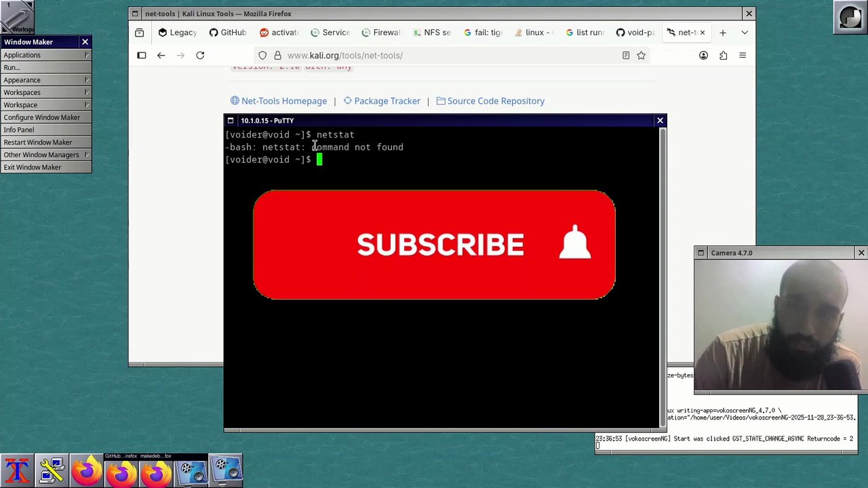Click the site security padlock icon

[277, 55]
